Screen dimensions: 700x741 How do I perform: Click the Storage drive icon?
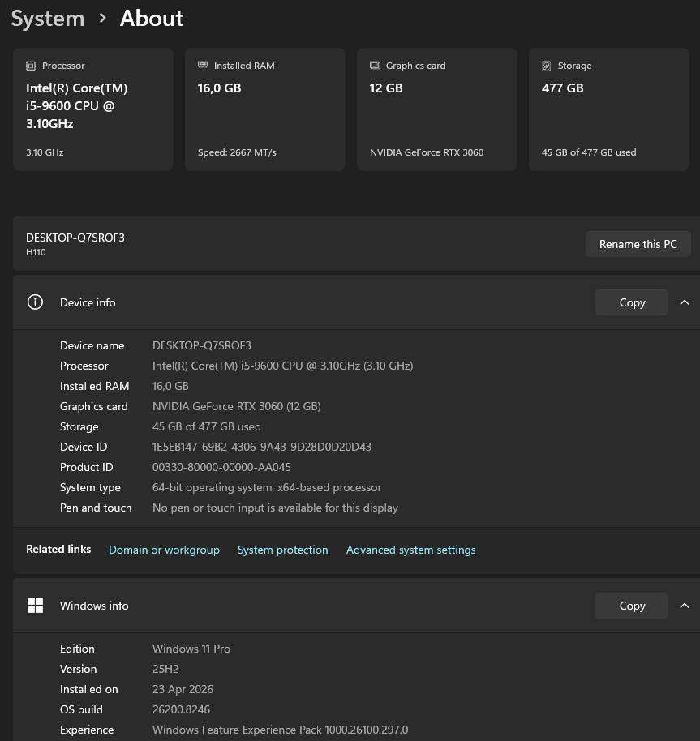(547, 66)
